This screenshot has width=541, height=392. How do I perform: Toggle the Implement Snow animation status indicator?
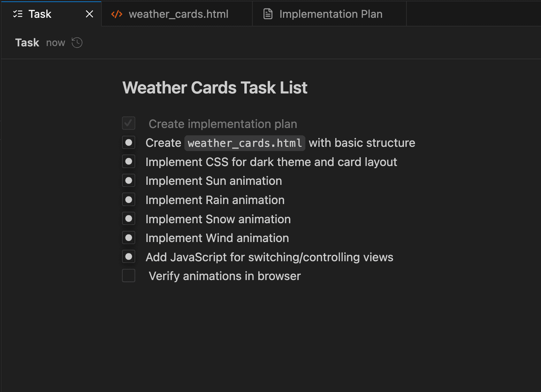pyautogui.click(x=129, y=218)
